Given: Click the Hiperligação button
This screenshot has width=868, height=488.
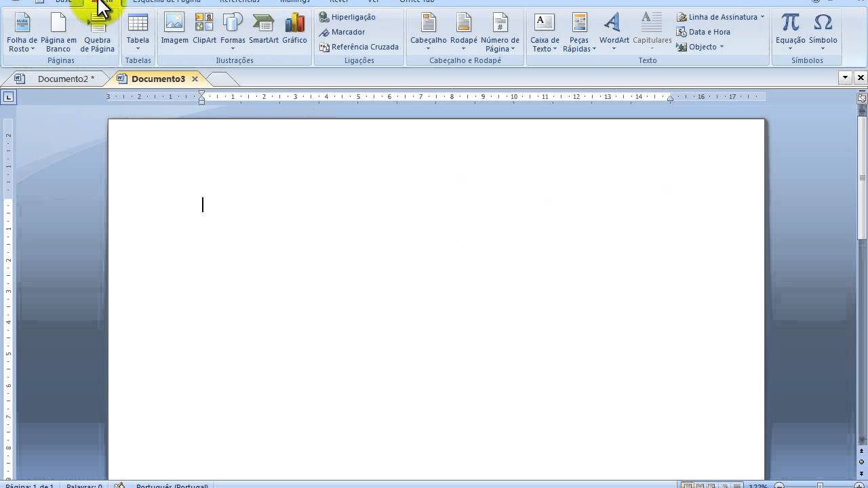Looking at the screenshot, I should [347, 17].
